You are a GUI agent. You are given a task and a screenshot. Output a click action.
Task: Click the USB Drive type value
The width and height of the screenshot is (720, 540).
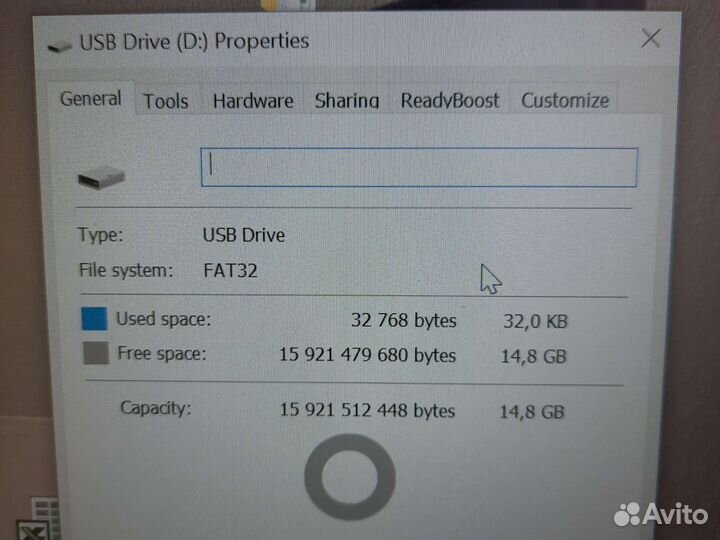(x=244, y=235)
